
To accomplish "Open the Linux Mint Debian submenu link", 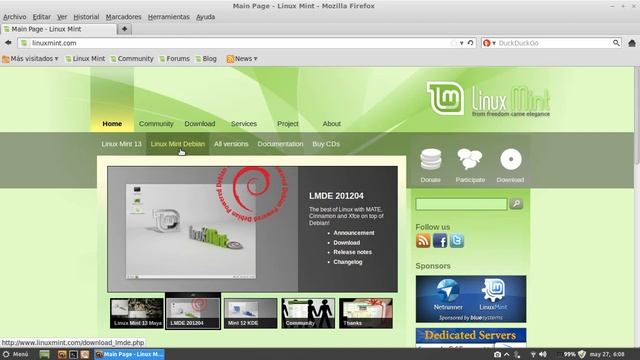I will point(178,144).
